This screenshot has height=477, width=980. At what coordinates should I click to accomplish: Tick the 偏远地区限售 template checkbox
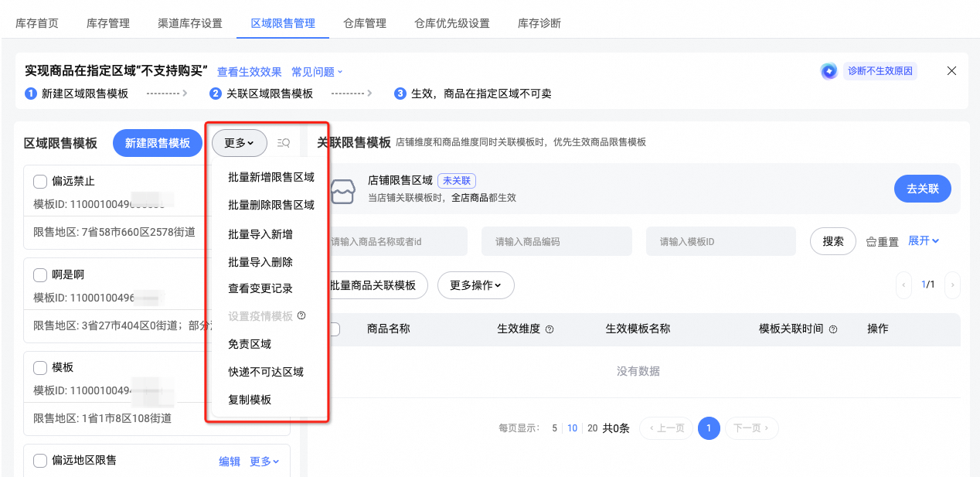point(40,461)
